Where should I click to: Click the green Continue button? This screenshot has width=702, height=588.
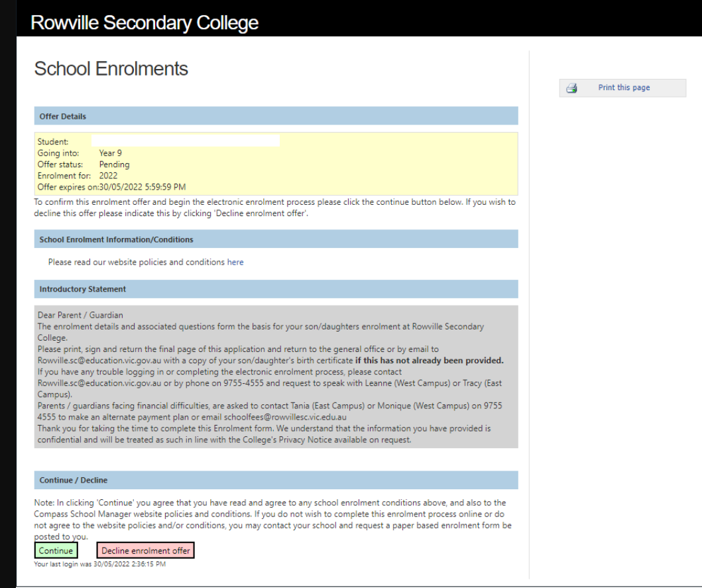(56, 550)
